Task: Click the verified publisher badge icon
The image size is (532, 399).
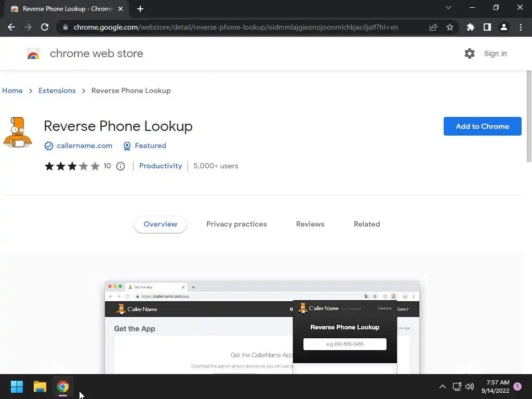Action: (49, 146)
